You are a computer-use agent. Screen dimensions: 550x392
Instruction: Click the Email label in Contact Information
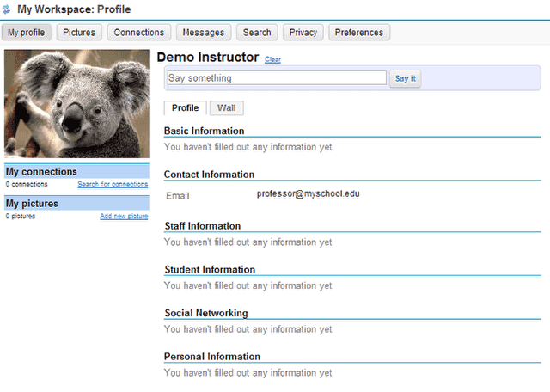pos(178,196)
